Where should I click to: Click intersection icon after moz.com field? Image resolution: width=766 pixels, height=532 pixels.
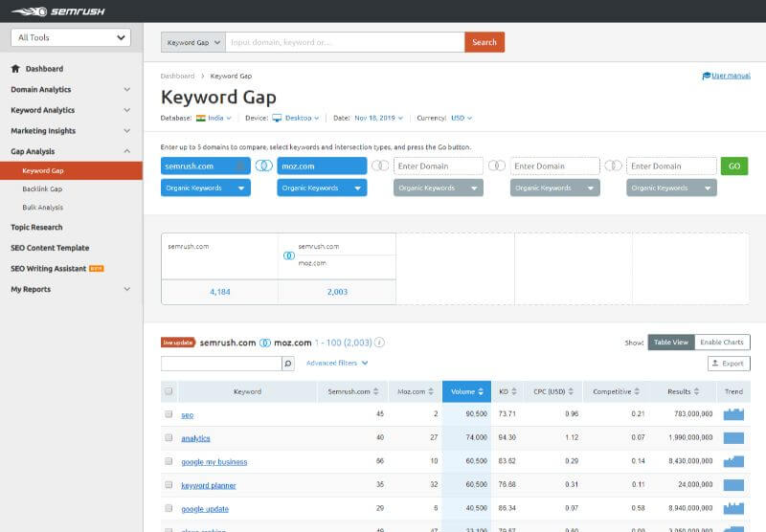[x=380, y=166]
